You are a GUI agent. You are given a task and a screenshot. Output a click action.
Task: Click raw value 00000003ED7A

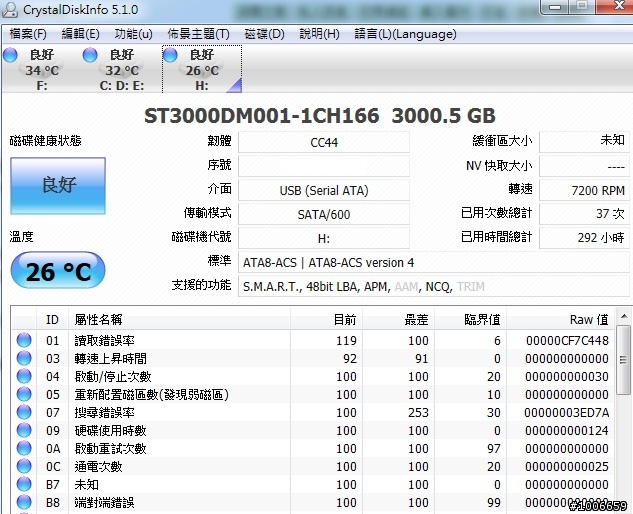(x=567, y=412)
